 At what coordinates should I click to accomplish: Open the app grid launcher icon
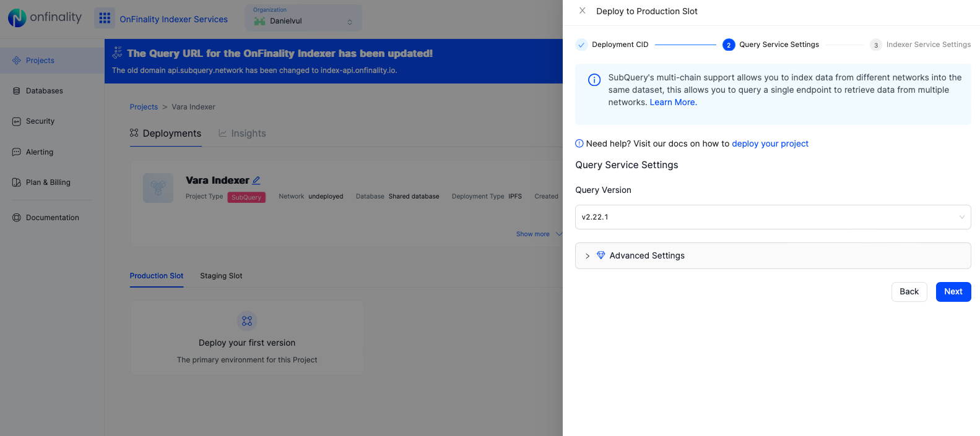pyautogui.click(x=105, y=19)
